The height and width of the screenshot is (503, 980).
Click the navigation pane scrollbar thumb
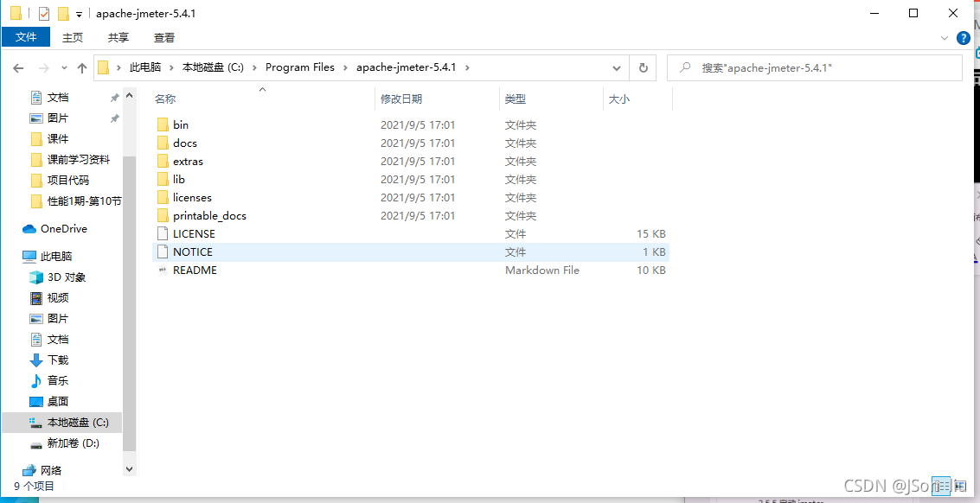(130, 303)
